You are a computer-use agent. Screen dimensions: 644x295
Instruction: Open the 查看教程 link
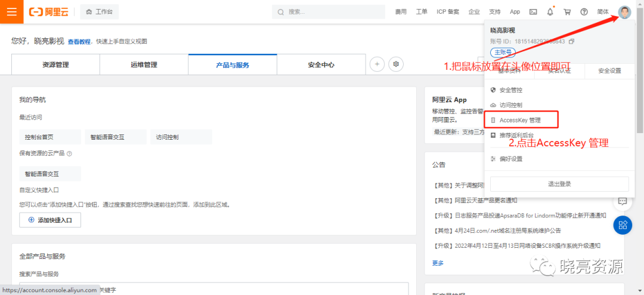click(79, 42)
